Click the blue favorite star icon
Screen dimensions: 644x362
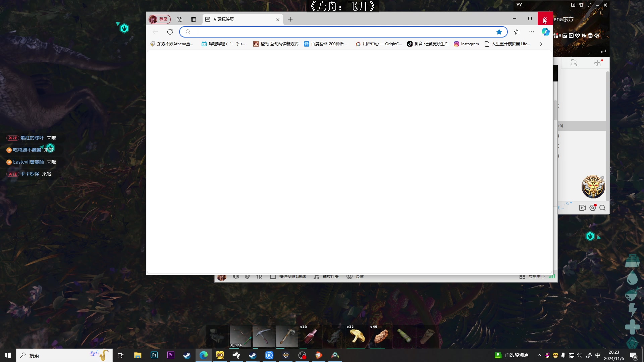499,32
